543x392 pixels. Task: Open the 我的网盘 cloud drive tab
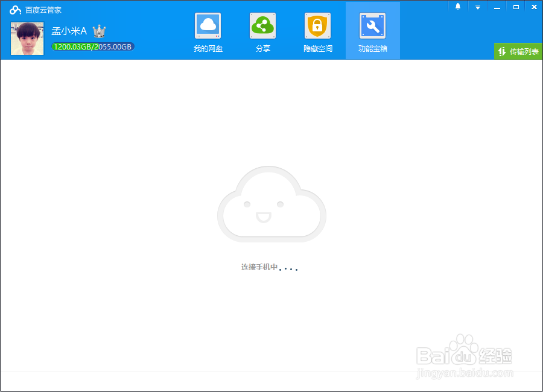(208, 32)
